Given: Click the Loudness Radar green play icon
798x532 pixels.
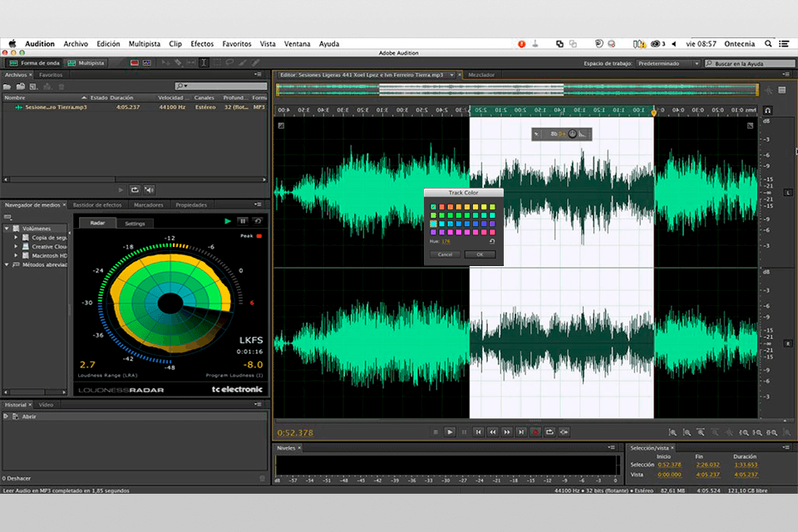Looking at the screenshot, I should click(x=228, y=221).
